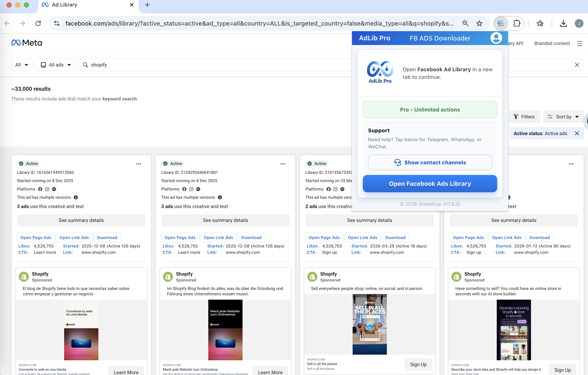
Task: Click the Active status badge on first ad
Action: [x=29, y=164]
